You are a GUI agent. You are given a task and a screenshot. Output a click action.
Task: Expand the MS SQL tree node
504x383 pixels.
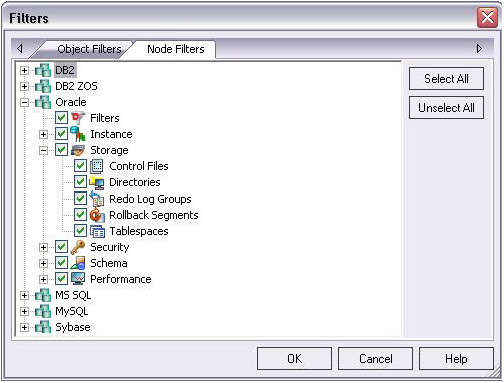click(24, 295)
